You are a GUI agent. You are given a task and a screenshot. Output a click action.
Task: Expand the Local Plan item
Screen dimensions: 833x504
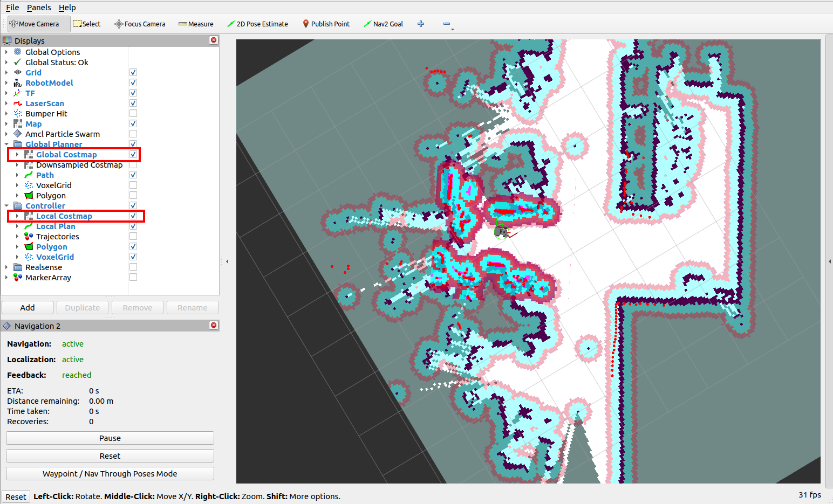(17, 226)
